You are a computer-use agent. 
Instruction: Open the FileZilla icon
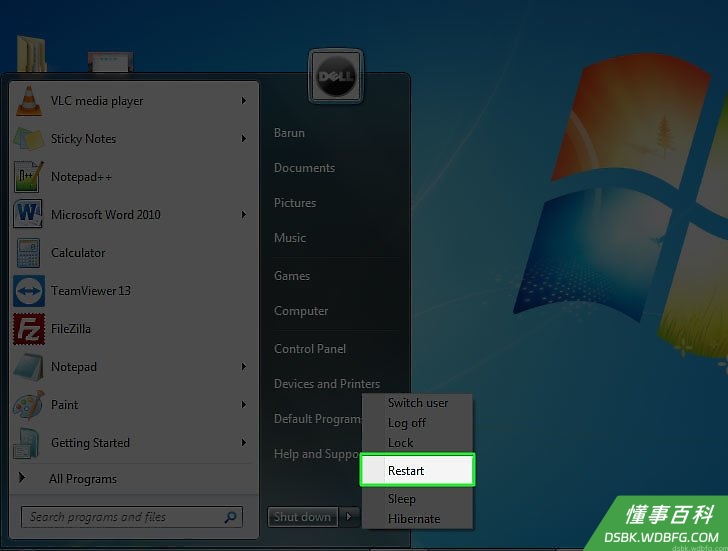[29, 329]
